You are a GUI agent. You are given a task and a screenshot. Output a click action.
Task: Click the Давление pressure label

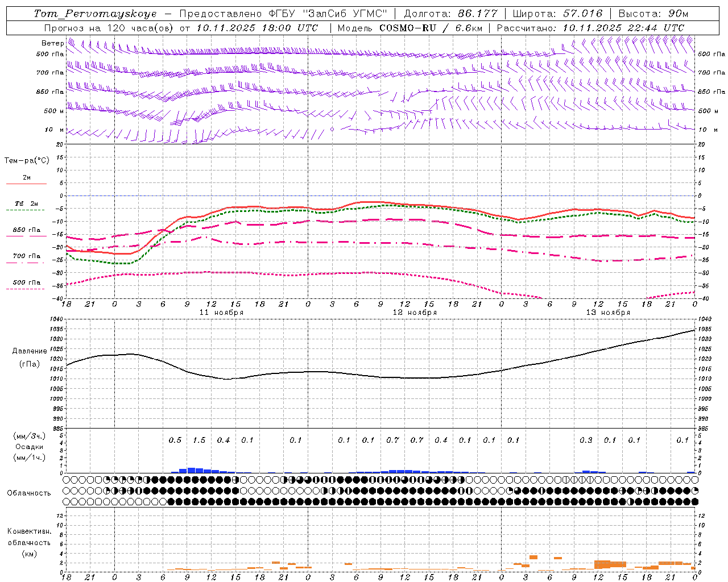tap(30, 351)
